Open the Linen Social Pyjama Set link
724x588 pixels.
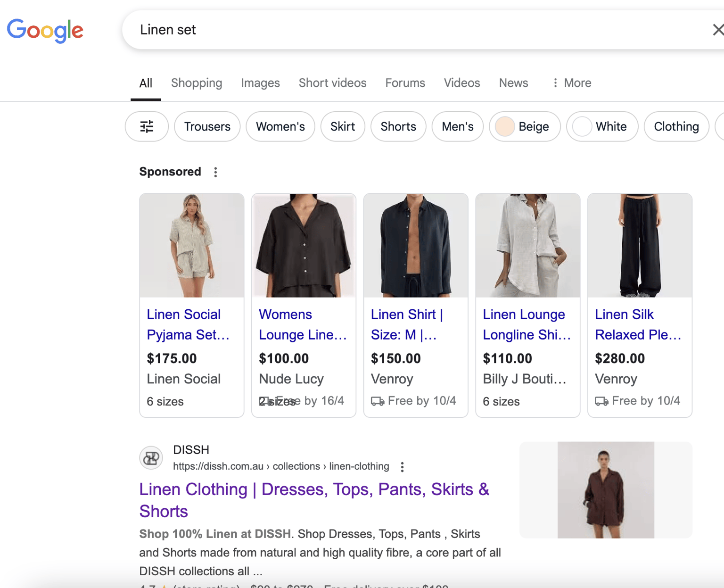pyautogui.click(x=188, y=324)
